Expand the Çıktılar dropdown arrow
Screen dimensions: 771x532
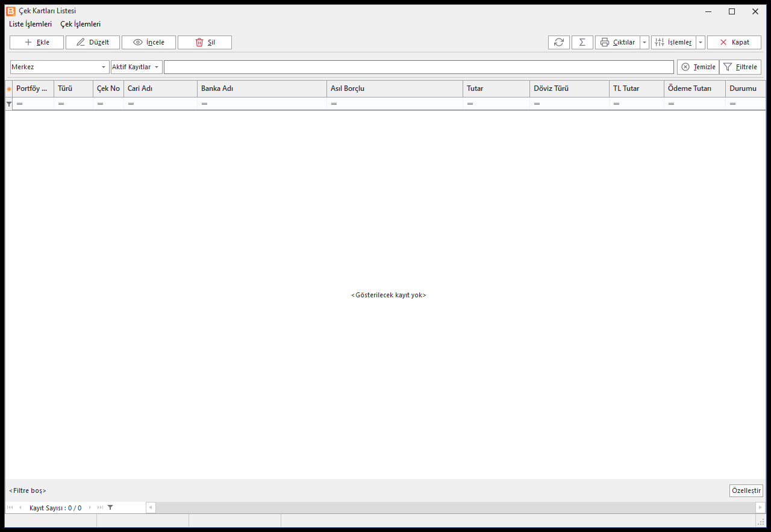[645, 42]
